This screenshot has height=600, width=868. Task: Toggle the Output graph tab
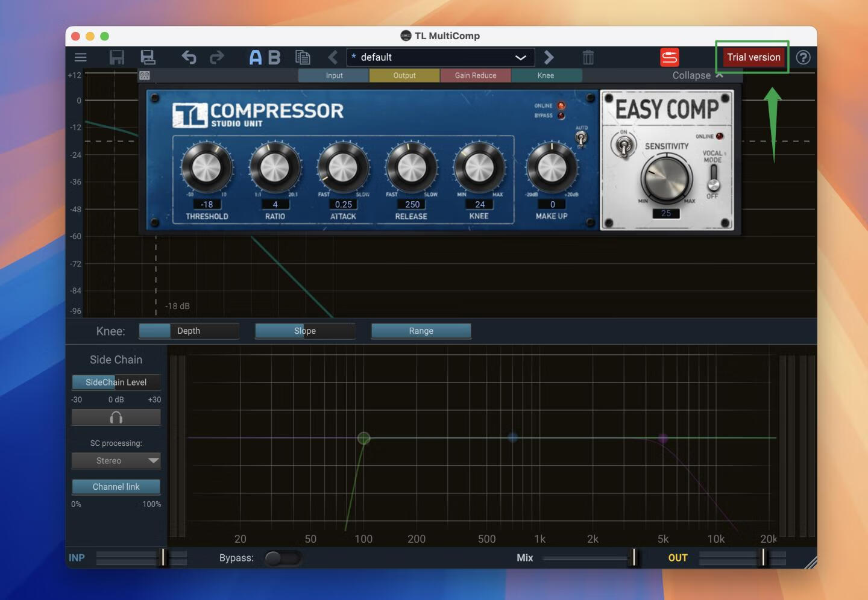(404, 75)
